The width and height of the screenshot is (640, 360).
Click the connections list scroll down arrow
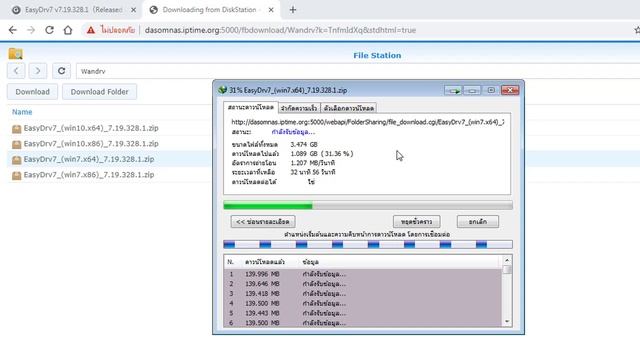coord(507,322)
